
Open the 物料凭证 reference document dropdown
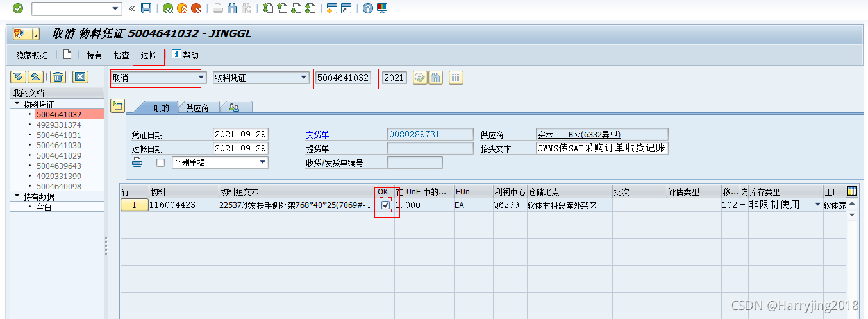point(304,78)
